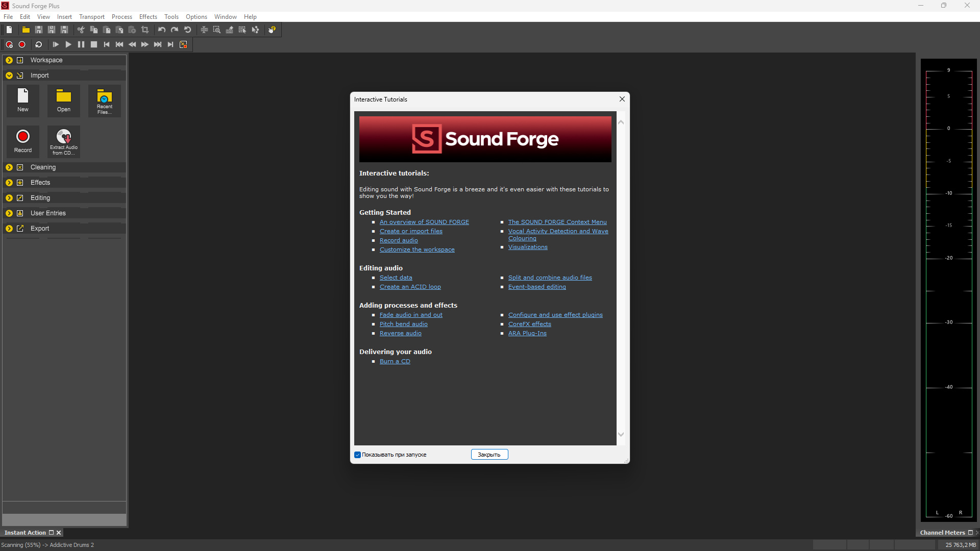Toggle the Показывать при запуске checkbox
This screenshot has height=551, width=980.
357,455
